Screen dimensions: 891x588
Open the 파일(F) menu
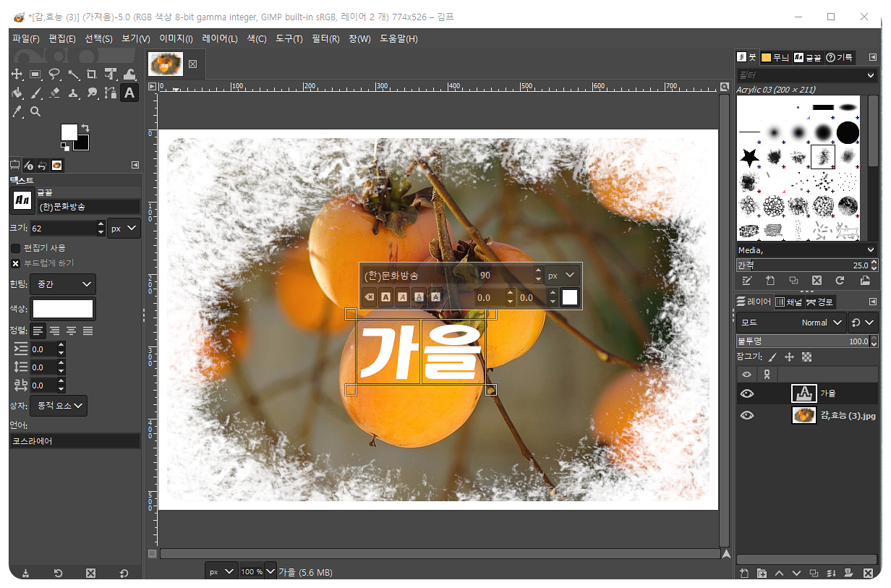(26, 38)
